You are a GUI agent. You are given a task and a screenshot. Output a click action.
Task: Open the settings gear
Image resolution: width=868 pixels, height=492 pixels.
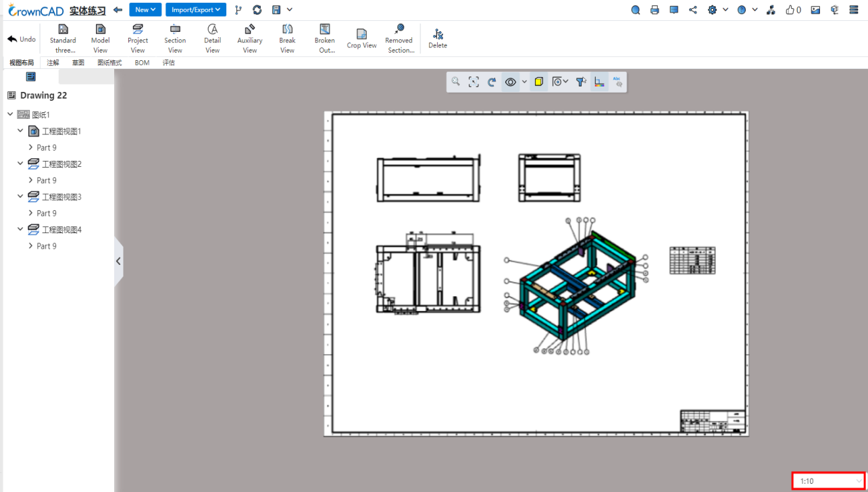pos(712,9)
